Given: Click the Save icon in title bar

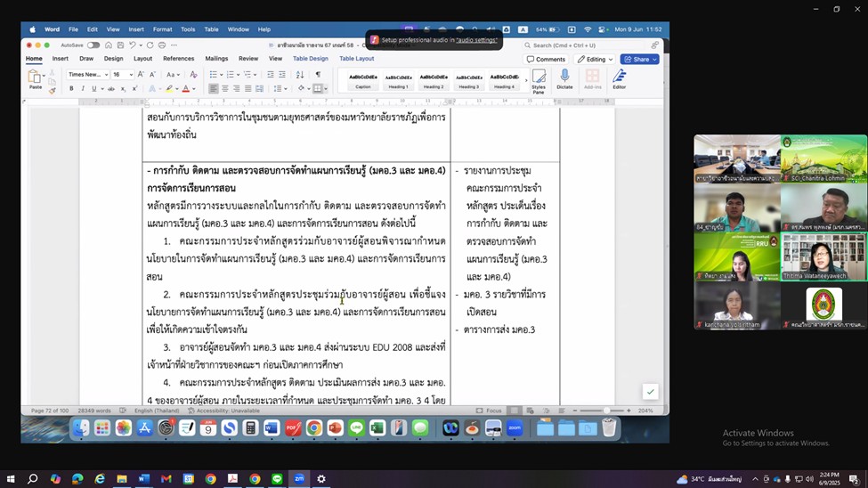Looking at the screenshot, I should coord(118,45).
